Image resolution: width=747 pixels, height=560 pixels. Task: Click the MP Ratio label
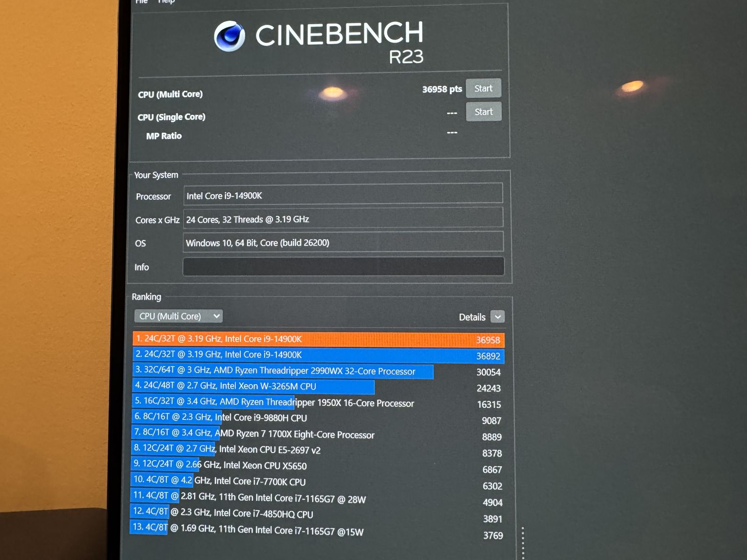(164, 136)
